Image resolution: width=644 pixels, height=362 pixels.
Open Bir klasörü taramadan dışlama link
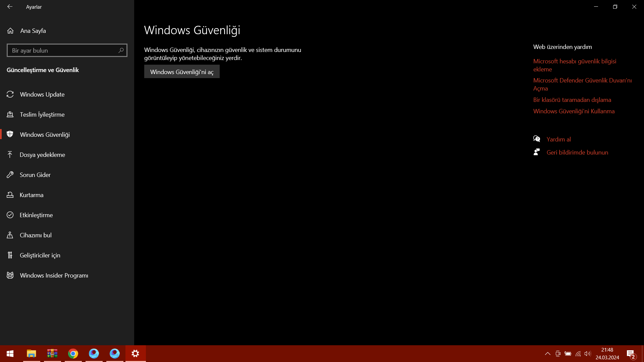coord(572,100)
